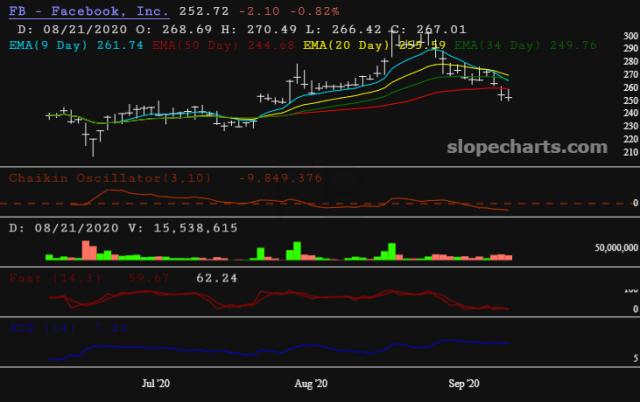
Task: Click the tall green volume bar in mid August
Action: click(x=392, y=251)
